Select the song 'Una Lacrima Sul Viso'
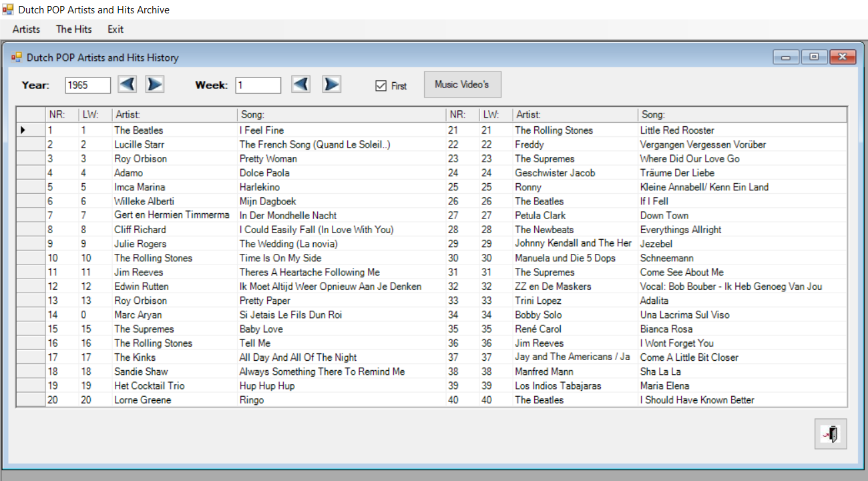Image resolution: width=868 pixels, height=481 pixels. click(x=742, y=315)
